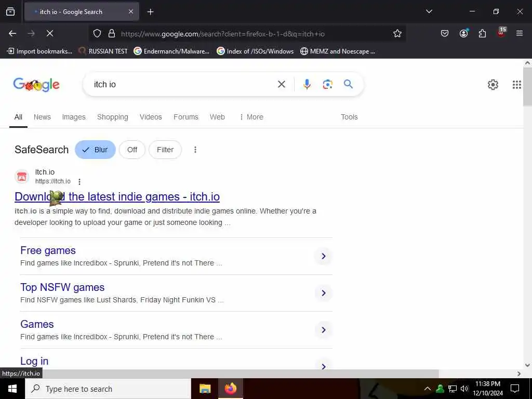This screenshot has width=532, height=399.
Task: Click the taskbar search box
Action: pyautogui.click(x=108, y=389)
